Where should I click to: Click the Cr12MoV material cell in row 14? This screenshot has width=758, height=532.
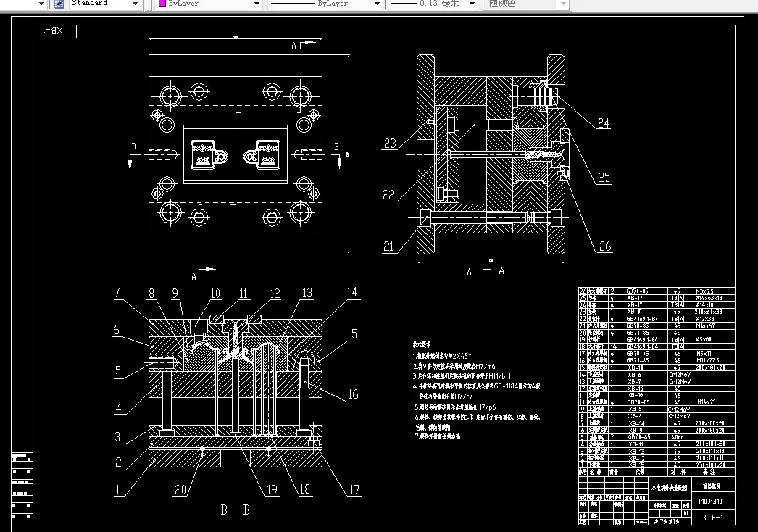679,374
